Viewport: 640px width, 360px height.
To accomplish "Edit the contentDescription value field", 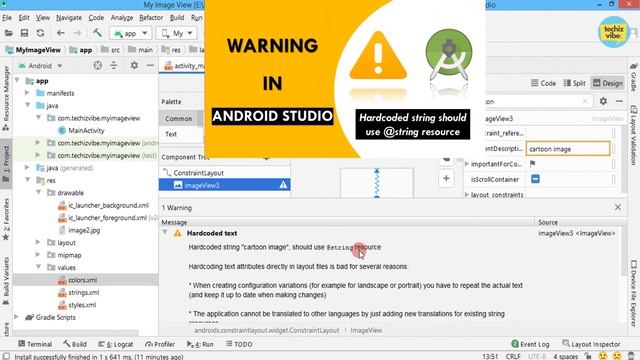I will click(x=568, y=149).
